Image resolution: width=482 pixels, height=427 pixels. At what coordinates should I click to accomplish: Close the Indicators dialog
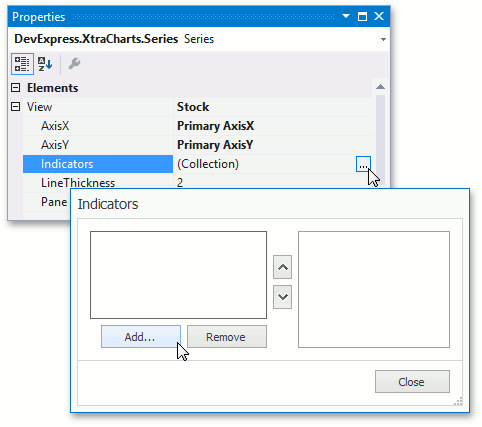pos(412,381)
